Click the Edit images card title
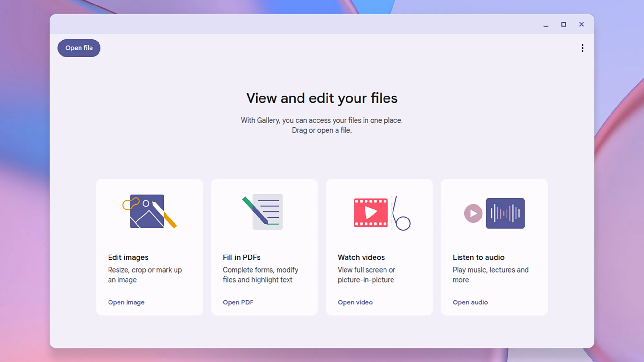Viewport: 644px width, 362px height. pyautogui.click(x=128, y=257)
